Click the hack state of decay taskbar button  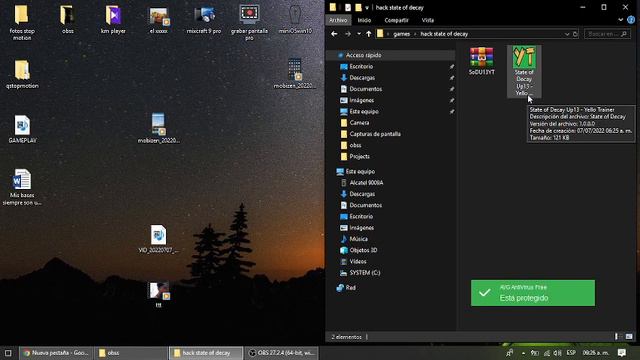[206, 353]
